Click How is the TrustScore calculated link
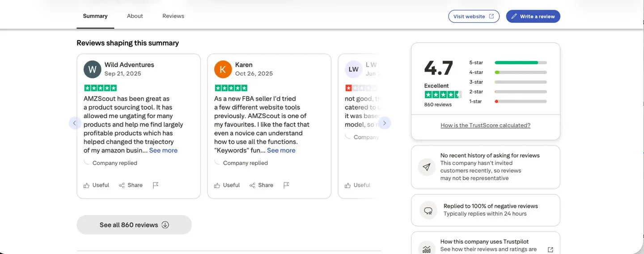The width and height of the screenshot is (644, 254). tap(485, 125)
